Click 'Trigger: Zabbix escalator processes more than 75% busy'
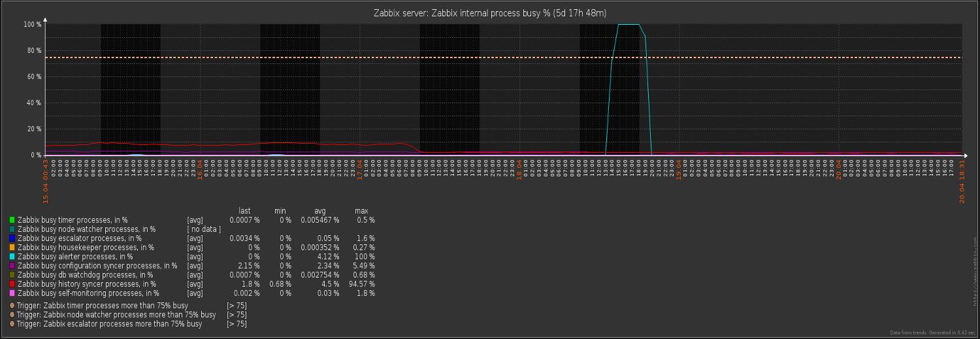Viewport: 980px width, 339px height. point(109,323)
